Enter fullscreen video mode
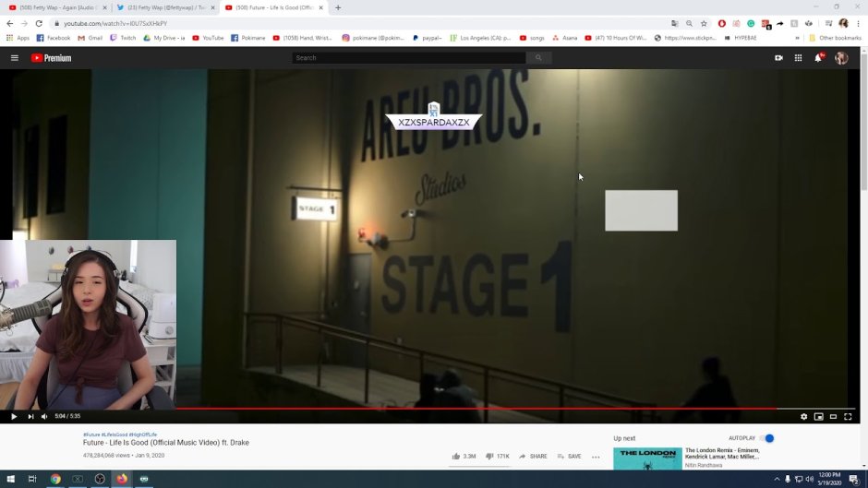Screen dimensions: 868x488 pyautogui.click(x=848, y=417)
